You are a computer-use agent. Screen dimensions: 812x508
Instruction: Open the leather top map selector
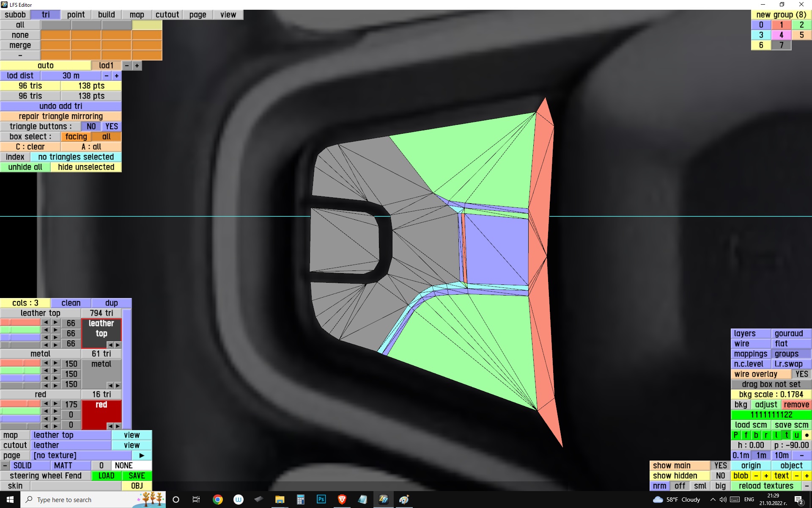pyautogui.click(x=71, y=435)
